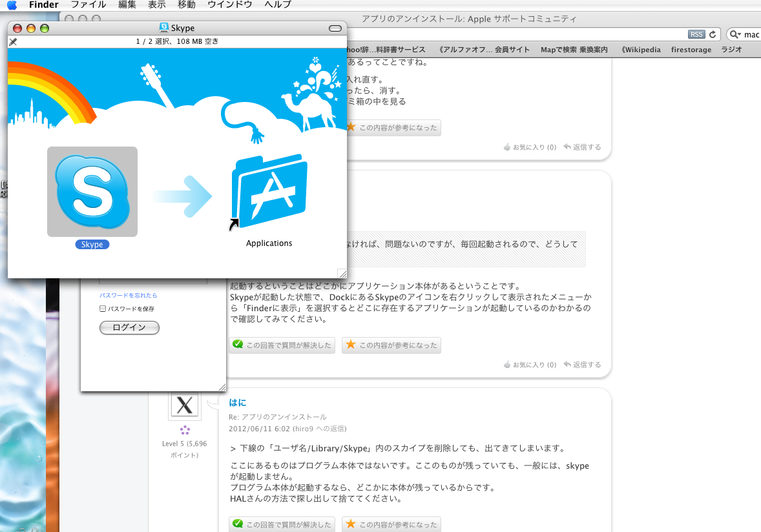The height and width of the screenshot is (532, 761).
Task: Open the はに user profile link
Action: pyautogui.click(x=237, y=402)
